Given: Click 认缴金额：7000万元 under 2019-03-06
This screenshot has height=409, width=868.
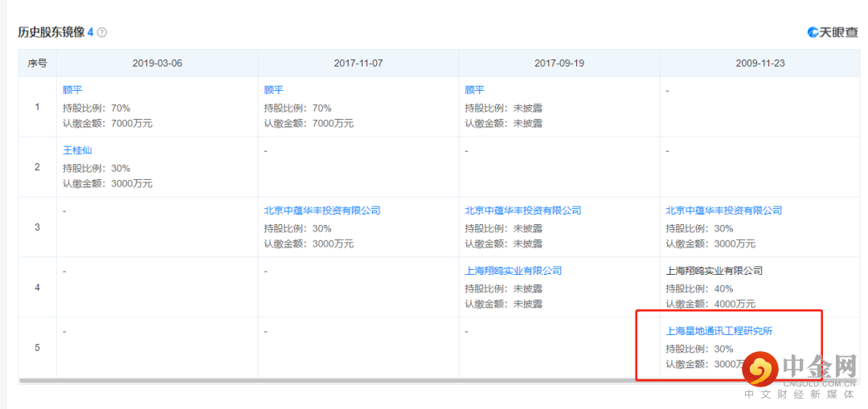Looking at the screenshot, I should 108,124.
